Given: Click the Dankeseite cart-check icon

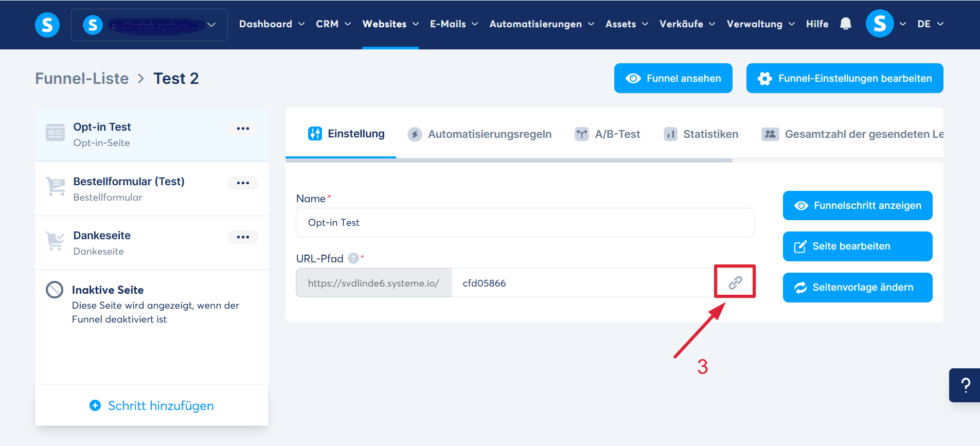Looking at the screenshot, I should tap(55, 241).
